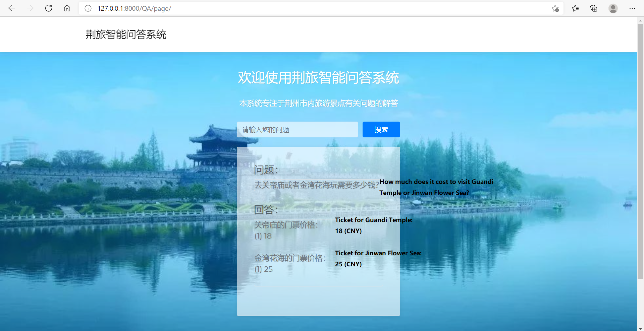This screenshot has width=644, height=331.
Task: Open the Settings and more ellipsis menu
Action: (x=632, y=8)
